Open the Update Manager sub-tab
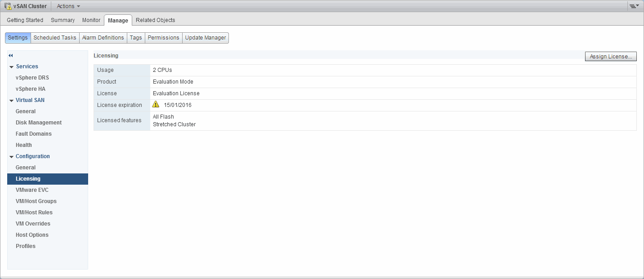 206,38
